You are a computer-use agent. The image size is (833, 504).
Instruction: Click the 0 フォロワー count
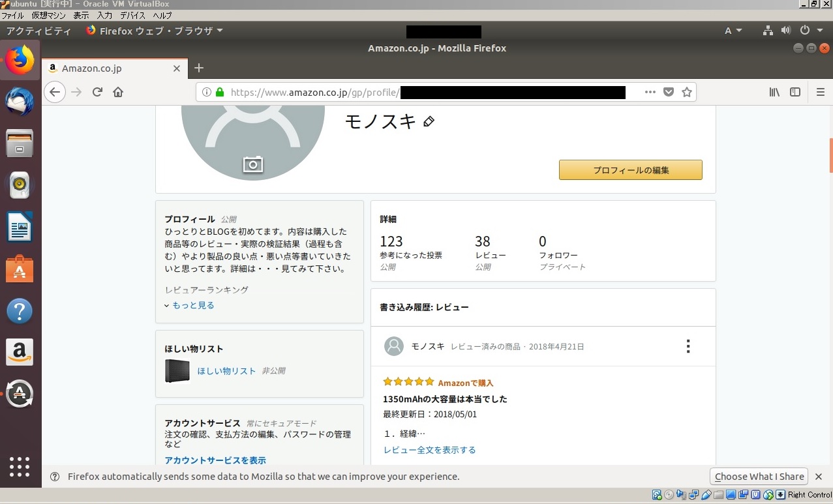pos(543,241)
